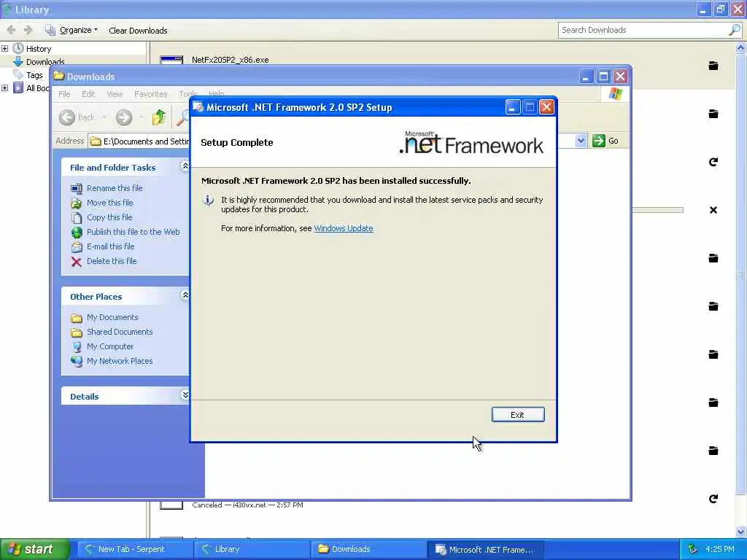Image resolution: width=747 pixels, height=560 pixels.
Task: Click the forward arrow in Library toolbar
Action: 28,30
